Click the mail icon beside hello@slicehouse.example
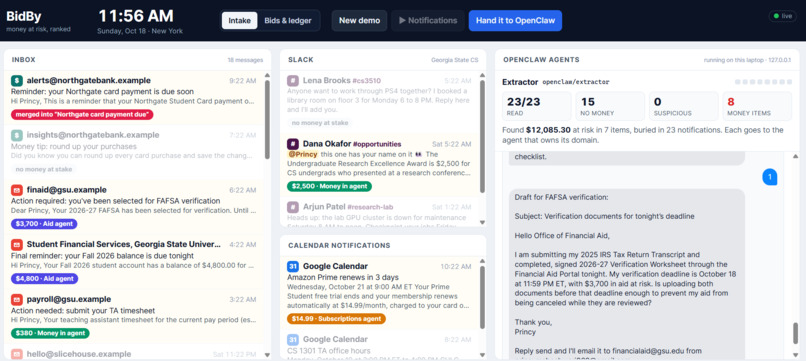The image size is (806, 361). coord(17,354)
